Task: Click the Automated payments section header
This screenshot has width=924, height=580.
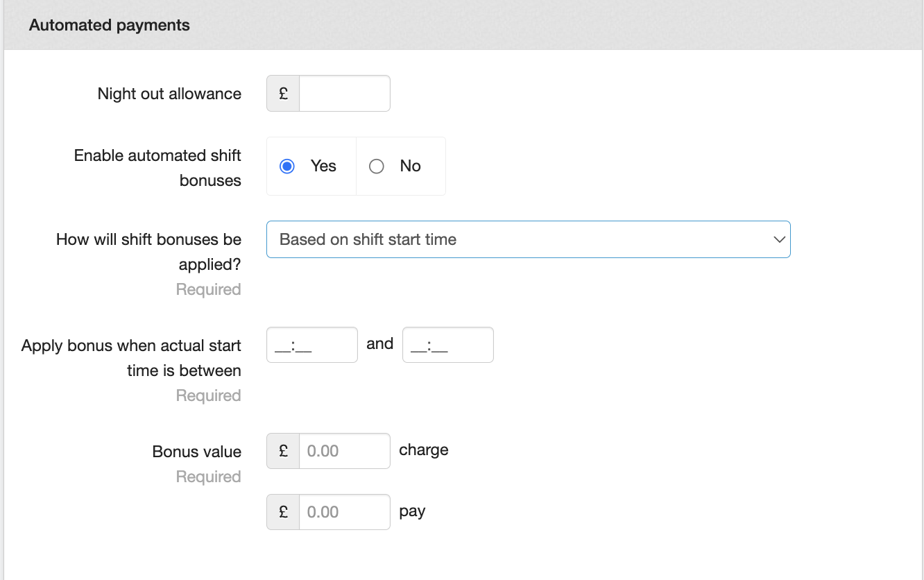Action: pos(110,26)
